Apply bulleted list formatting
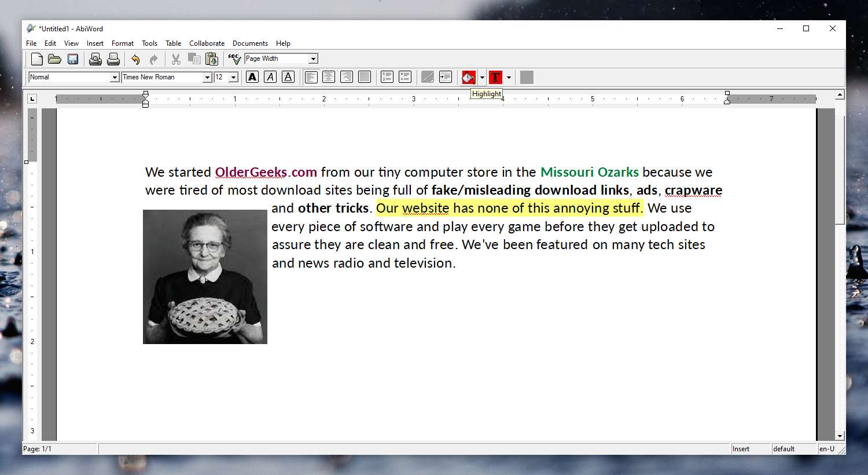This screenshot has width=868, height=475. click(x=405, y=77)
